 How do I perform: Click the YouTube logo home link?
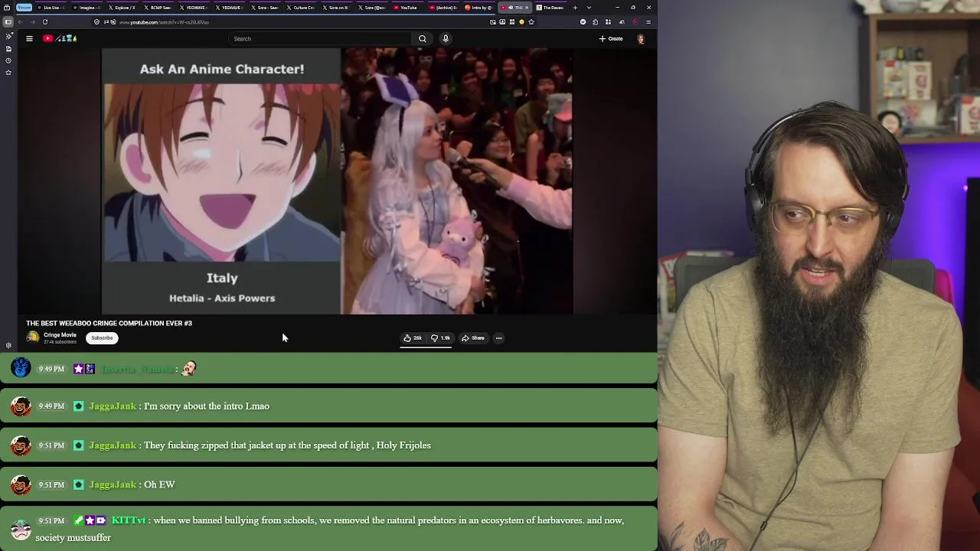click(x=60, y=38)
